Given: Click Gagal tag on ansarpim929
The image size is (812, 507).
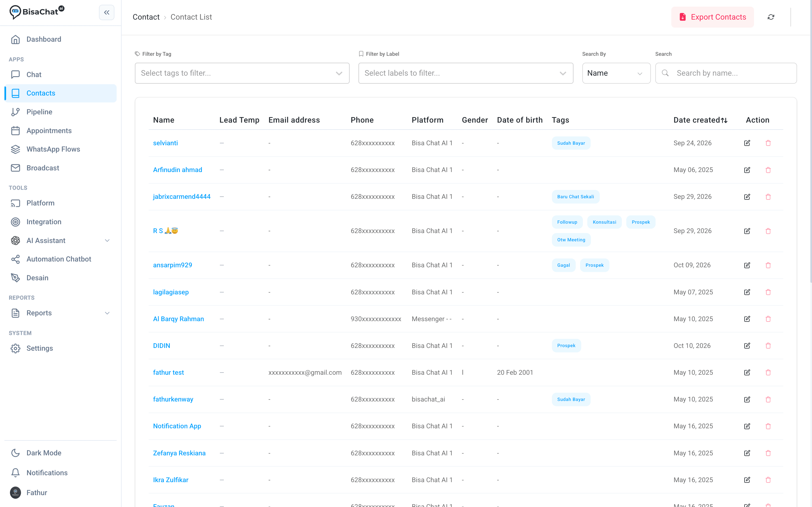Looking at the screenshot, I should tap(563, 265).
